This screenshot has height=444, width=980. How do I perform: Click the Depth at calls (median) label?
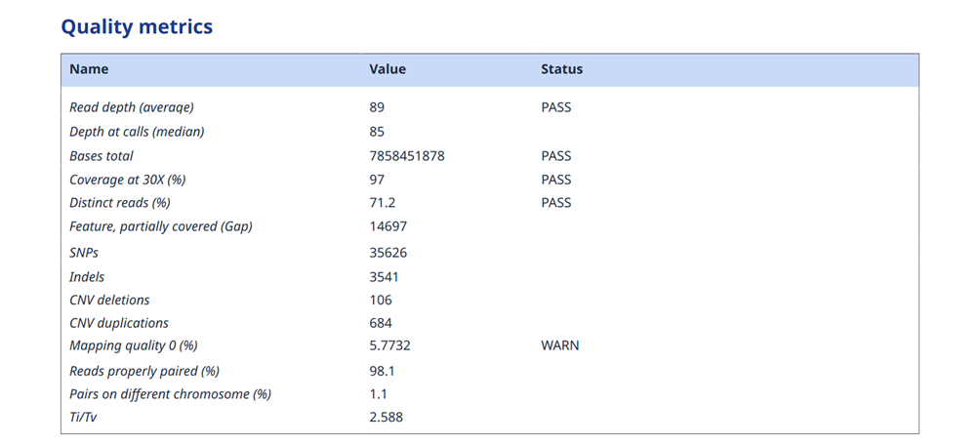coord(137,132)
